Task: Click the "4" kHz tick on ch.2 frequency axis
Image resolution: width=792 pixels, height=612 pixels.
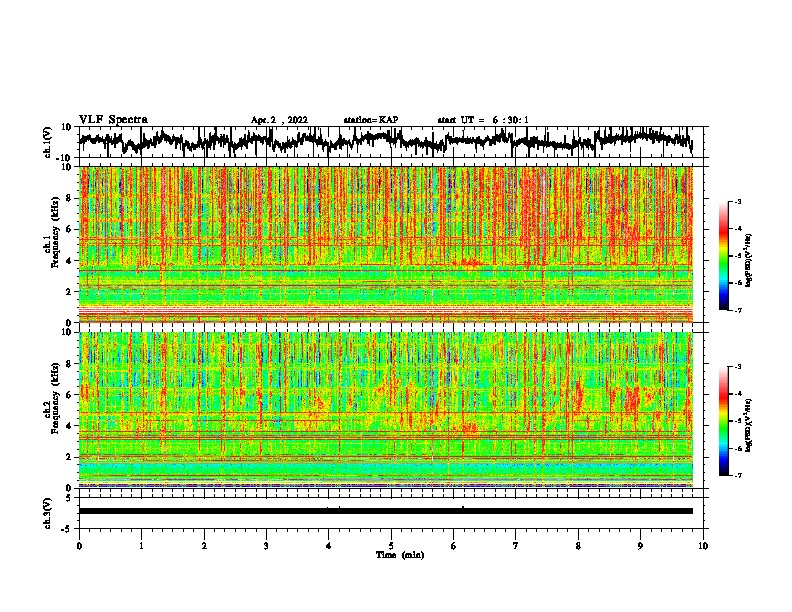Action: [69, 426]
